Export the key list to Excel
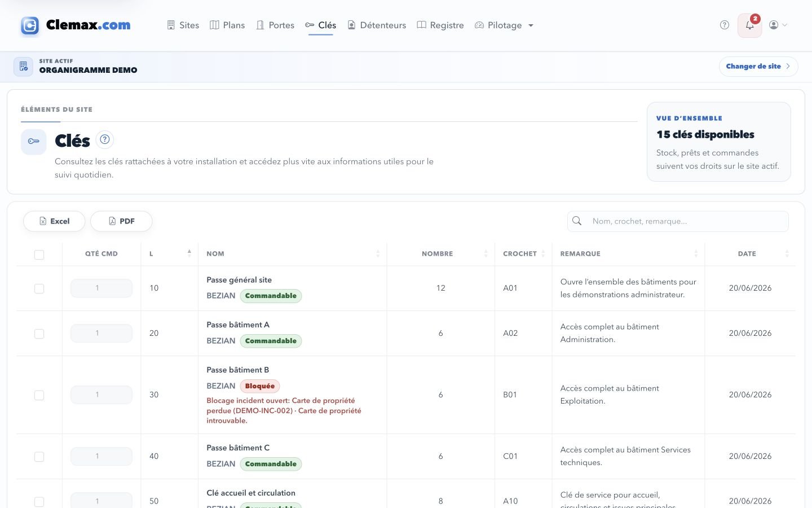Image resolution: width=812 pixels, height=508 pixels. [54, 221]
